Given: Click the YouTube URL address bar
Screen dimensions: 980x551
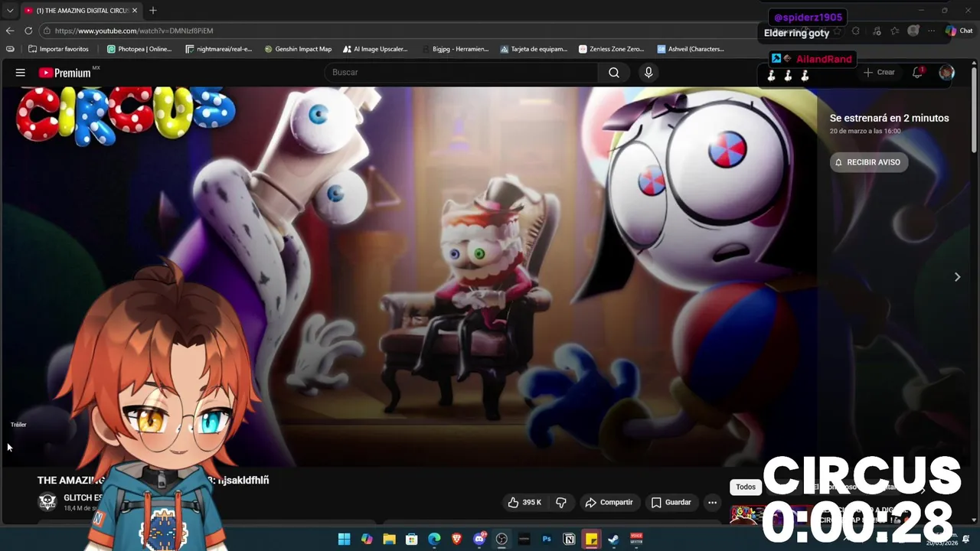Looking at the screenshot, I should click(398, 31).
